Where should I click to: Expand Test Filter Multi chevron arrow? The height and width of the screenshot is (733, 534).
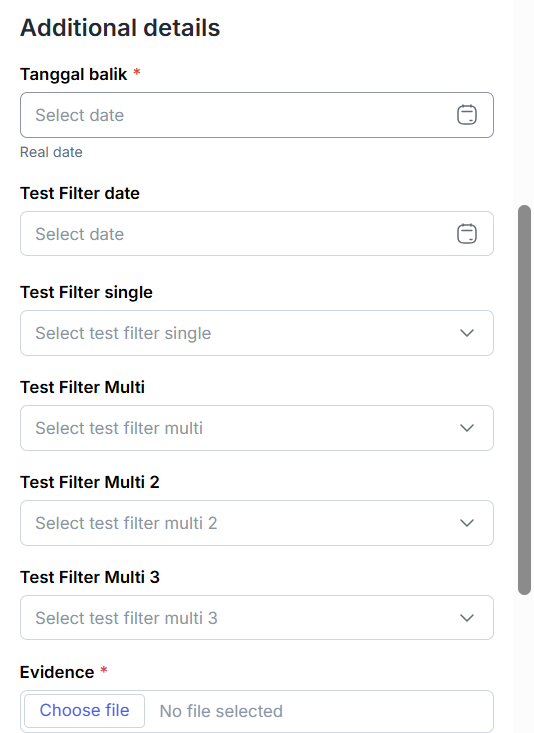[x=467, y=428]
